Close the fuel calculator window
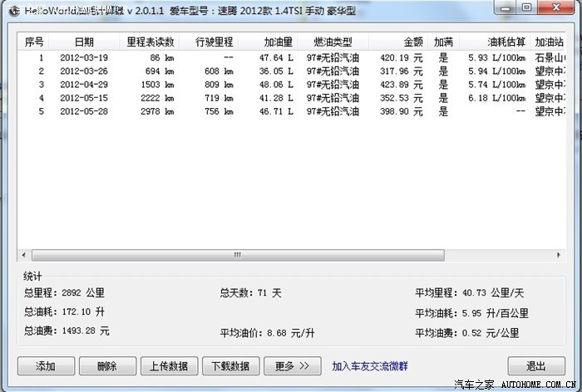The image size is (582, 392). pyautogui.click(x=555, y=7)
